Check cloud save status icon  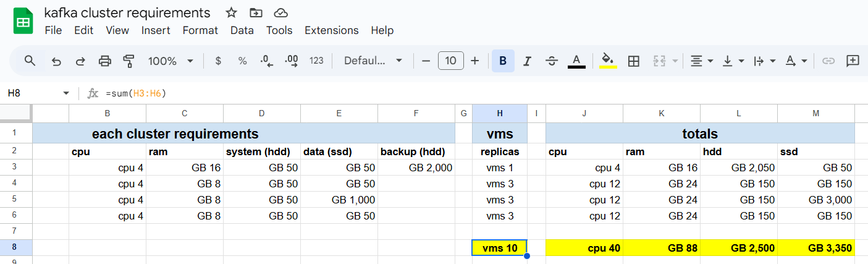tap(280, 12)
